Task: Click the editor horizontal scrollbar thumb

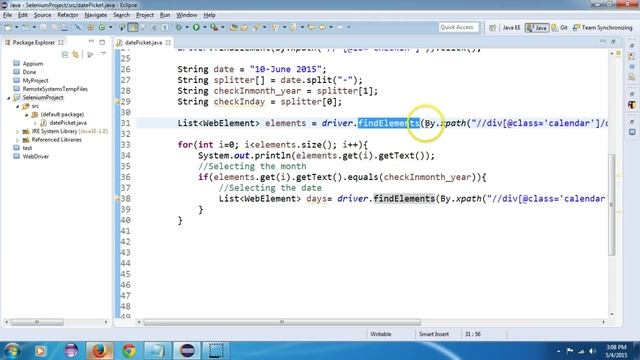Action: pyautogui.click(x=282, y=322)
